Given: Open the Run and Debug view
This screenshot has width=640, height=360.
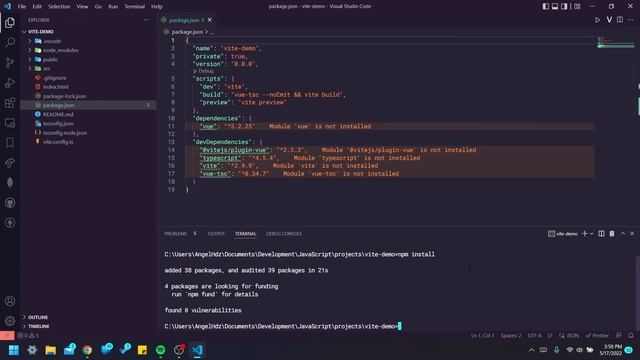Looking at the screenshot, I should tap(10, 82).
